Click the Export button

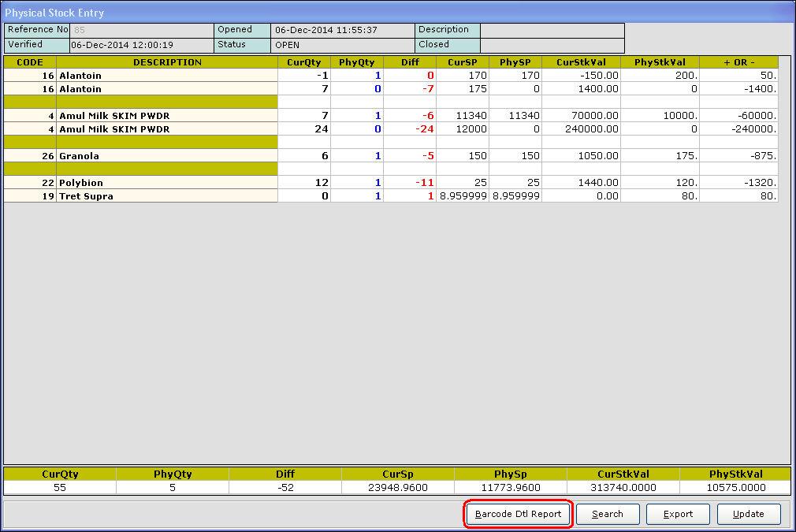(678, 514)
